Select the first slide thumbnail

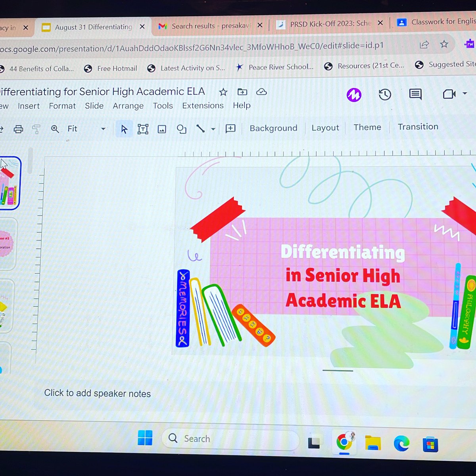(9, 183)
